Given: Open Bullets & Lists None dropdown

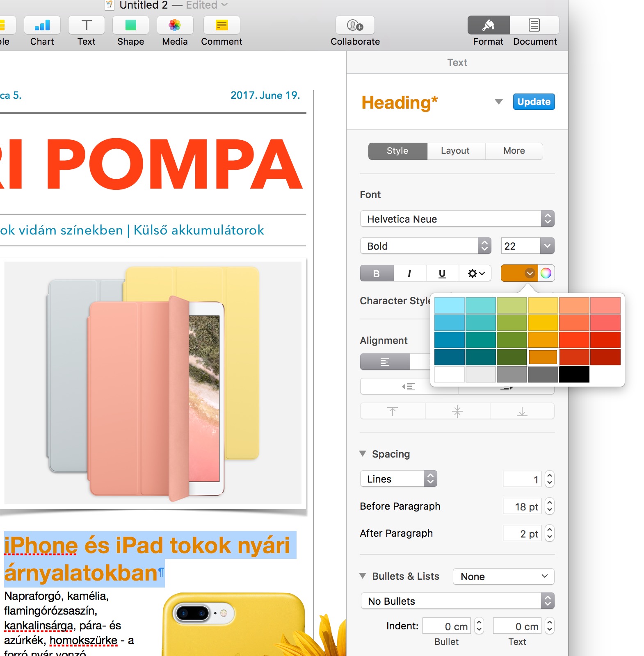Looking at the screenshot, I should (504, 576).
